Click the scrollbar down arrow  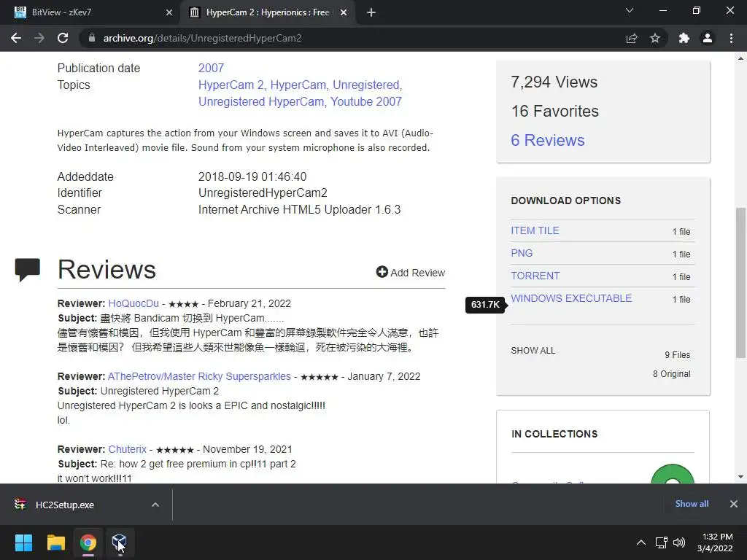pos(740,477)
